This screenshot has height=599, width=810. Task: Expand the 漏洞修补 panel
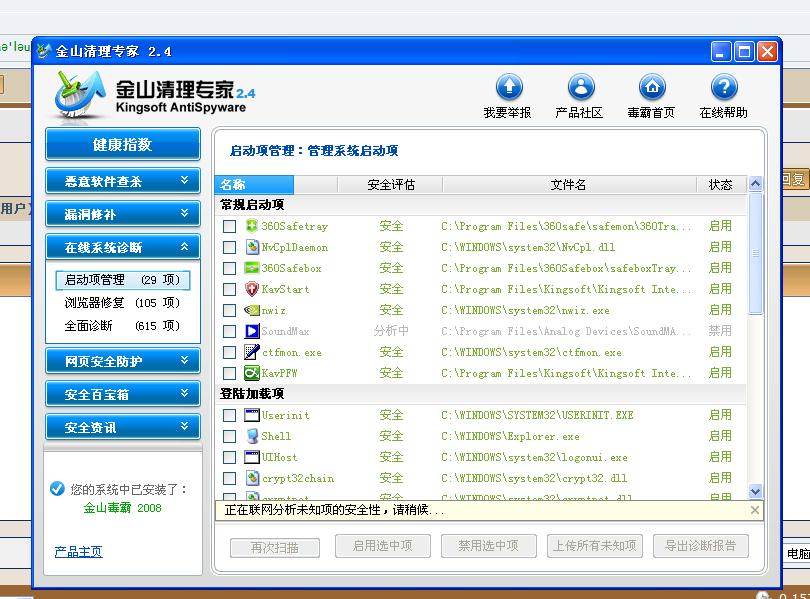click(122, 214)
